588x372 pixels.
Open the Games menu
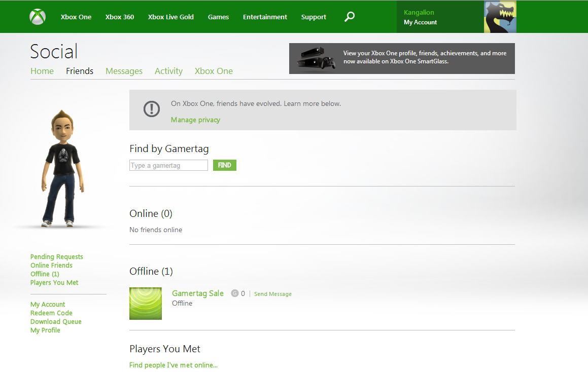tap(218, 17)
